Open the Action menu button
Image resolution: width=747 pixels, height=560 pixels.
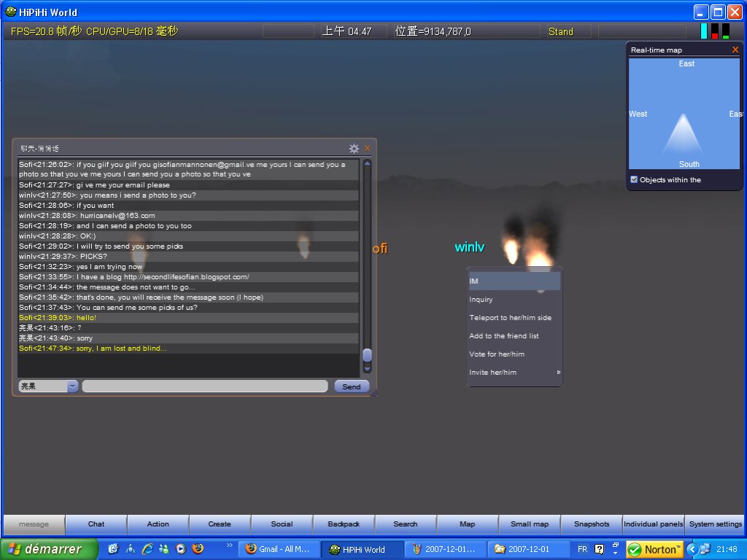(x=158, y=524)
